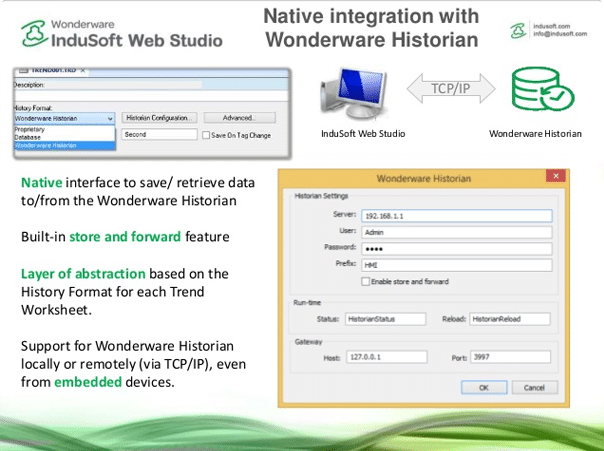This screenshot has height=451, width=604.
Task: Close the Wonderware Historian dialog
Action: click(x=555, y=176)
